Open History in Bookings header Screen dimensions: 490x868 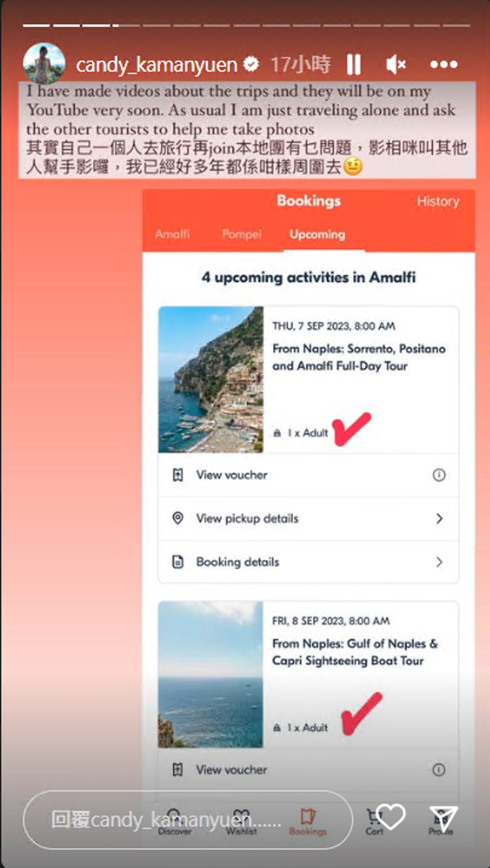(x=438, y=202)
